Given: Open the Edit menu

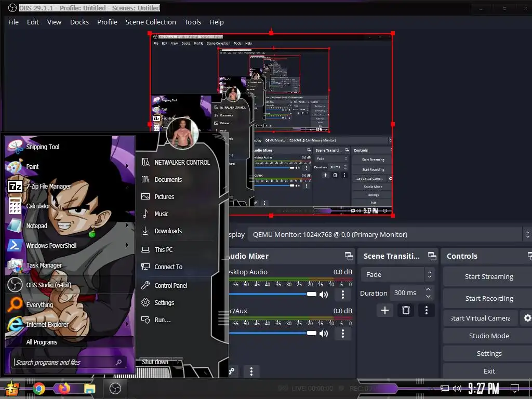Looking at the screenshot, I should tap(33, 22).
